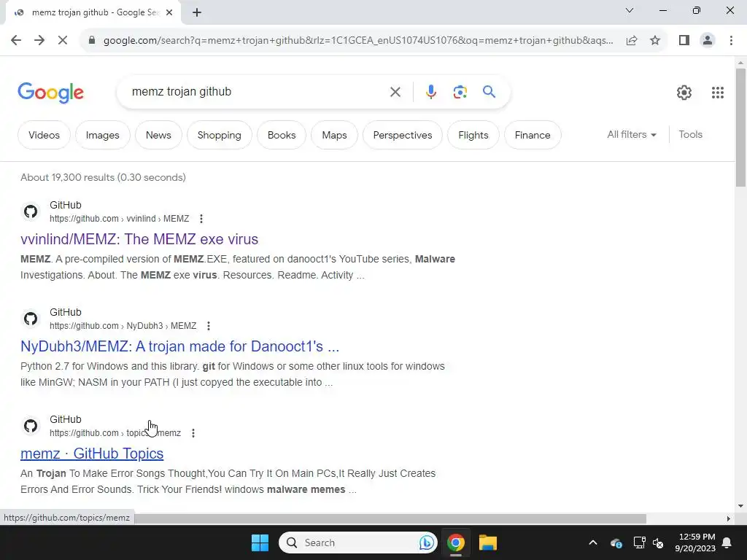Filter results by Finance
This screenshot has height=560, width=747.
tap(532, 135)
